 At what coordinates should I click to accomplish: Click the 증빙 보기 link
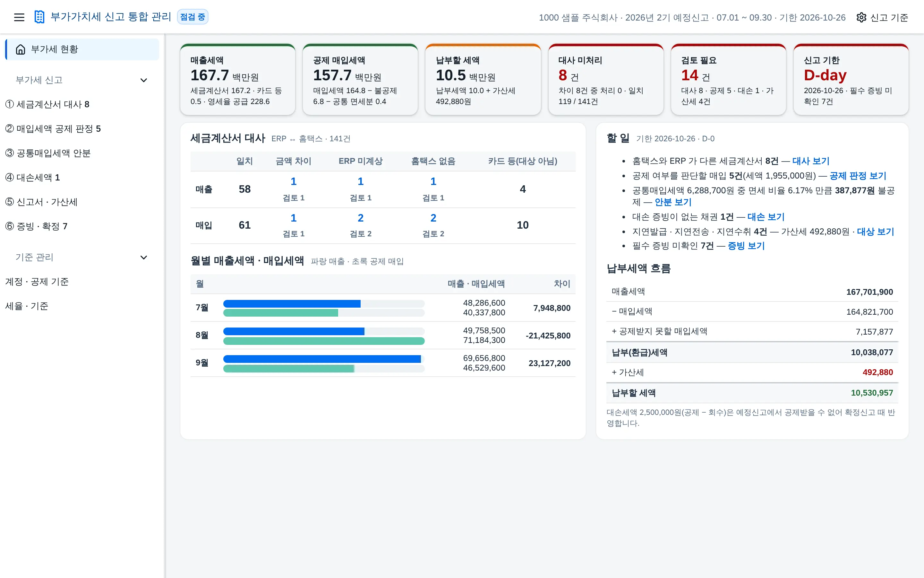click(x=746, y=246)
